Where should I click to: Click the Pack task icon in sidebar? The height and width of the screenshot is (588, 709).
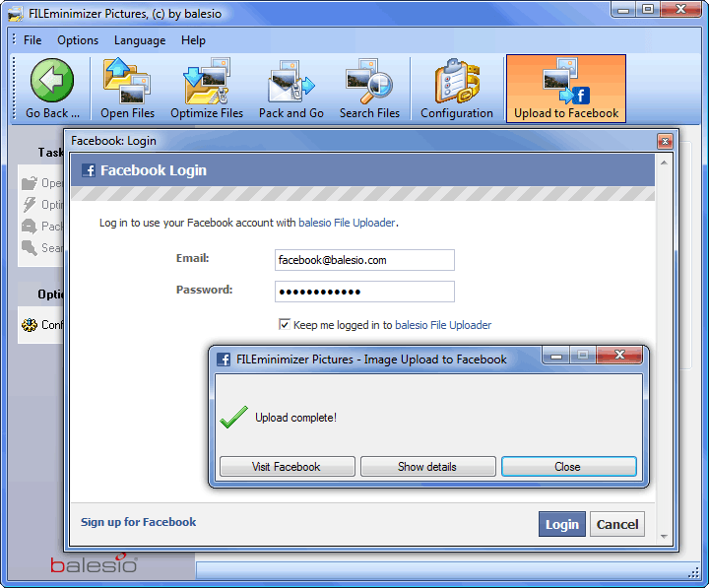[x=30, y=227]
